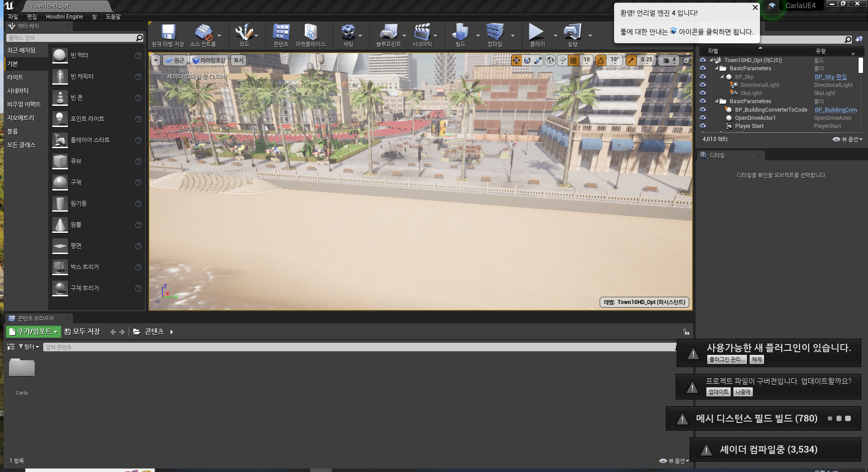Open Filters dropdown in content browser

tap(29, 347)
